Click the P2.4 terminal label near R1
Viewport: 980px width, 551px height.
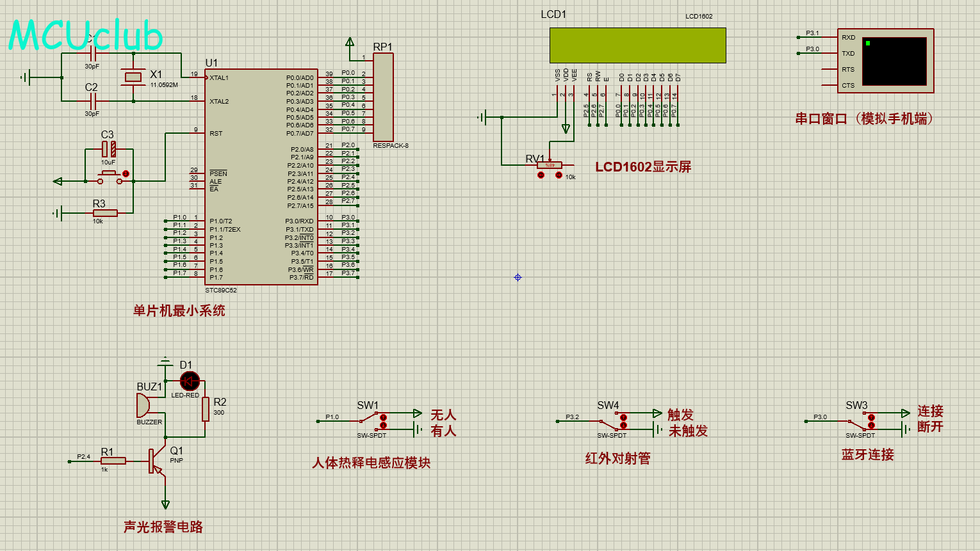(84, 456)
